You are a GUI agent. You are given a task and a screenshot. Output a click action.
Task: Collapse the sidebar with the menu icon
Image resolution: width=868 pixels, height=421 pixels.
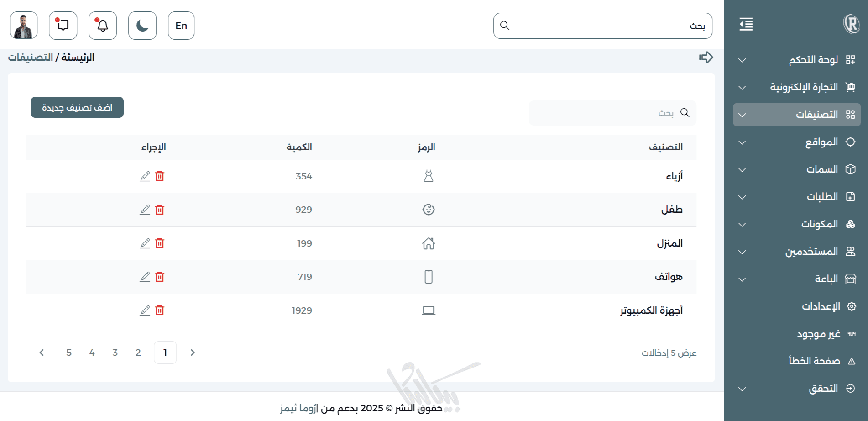coord(746,24)
